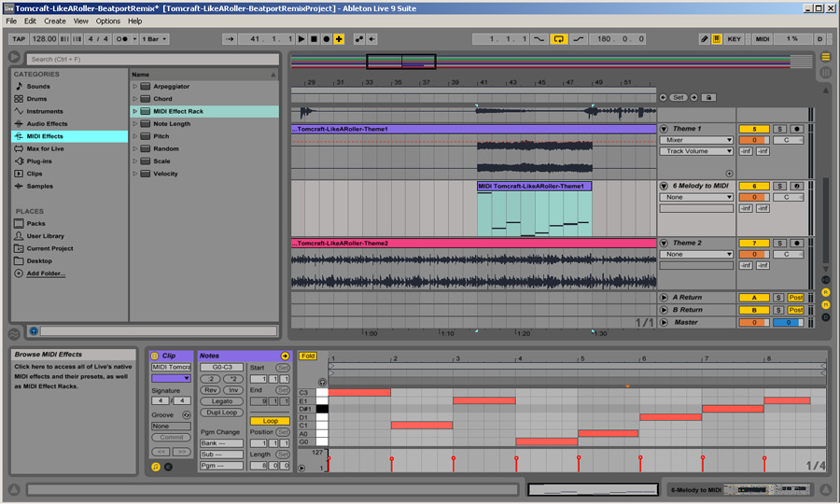Screen dimensions: 840x504
Task: Click the Dupl Loop button
Action: (221, 413)
